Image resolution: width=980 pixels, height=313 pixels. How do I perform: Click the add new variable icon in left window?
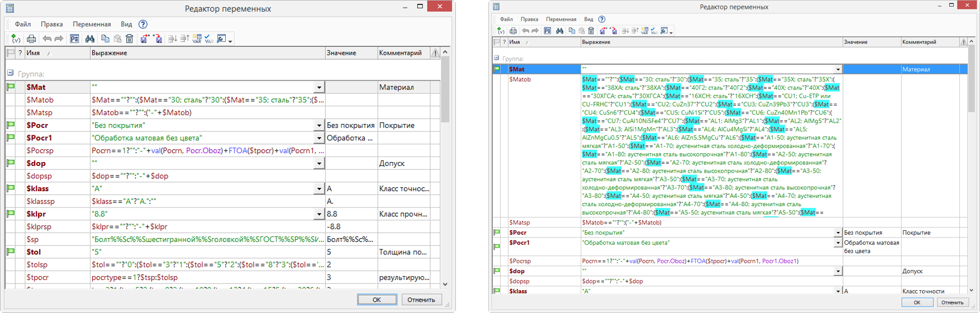[16, 39]
